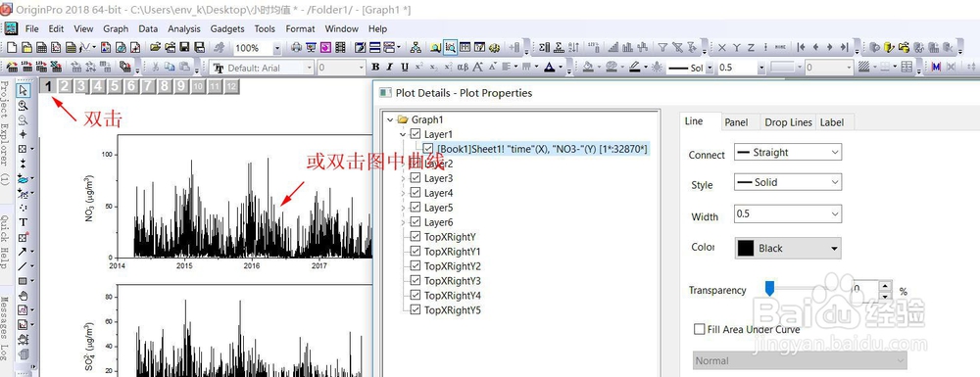Screen dimensions: 980x377
Task: Open the Color dropdown showing Black
Action: pyautogui.click(x=787, y=248)
